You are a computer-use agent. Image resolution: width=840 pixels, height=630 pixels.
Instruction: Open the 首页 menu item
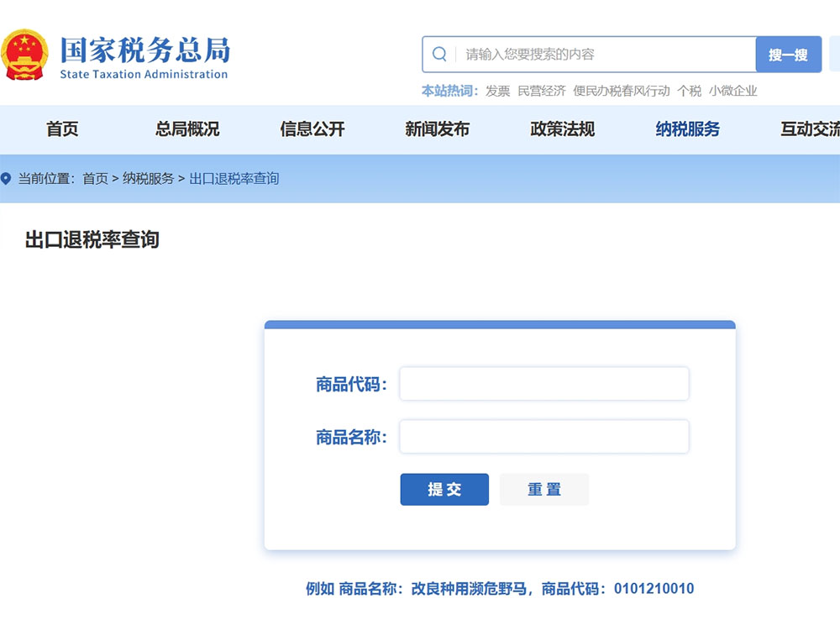click(61, 129)
